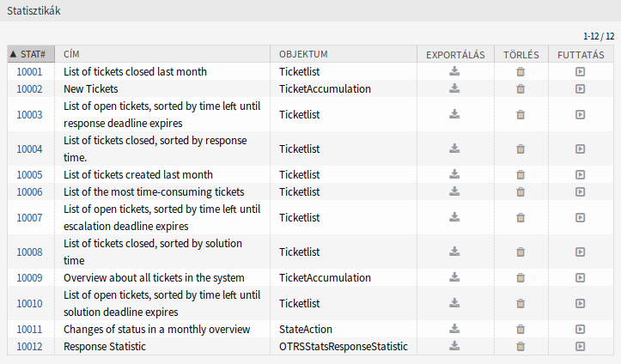The image size is (621, 364).
Task: Run statistic 10008 play icon
Action: [x=580, y=252]
